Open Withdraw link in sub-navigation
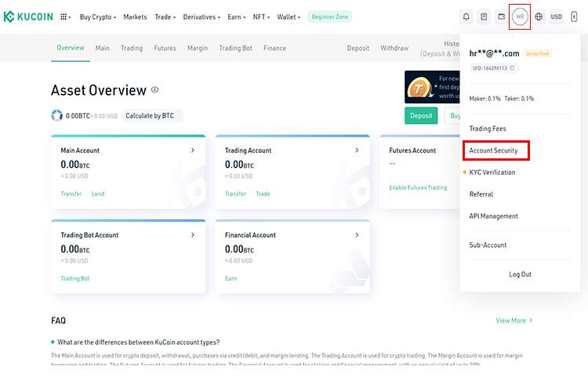 [394, 48]
